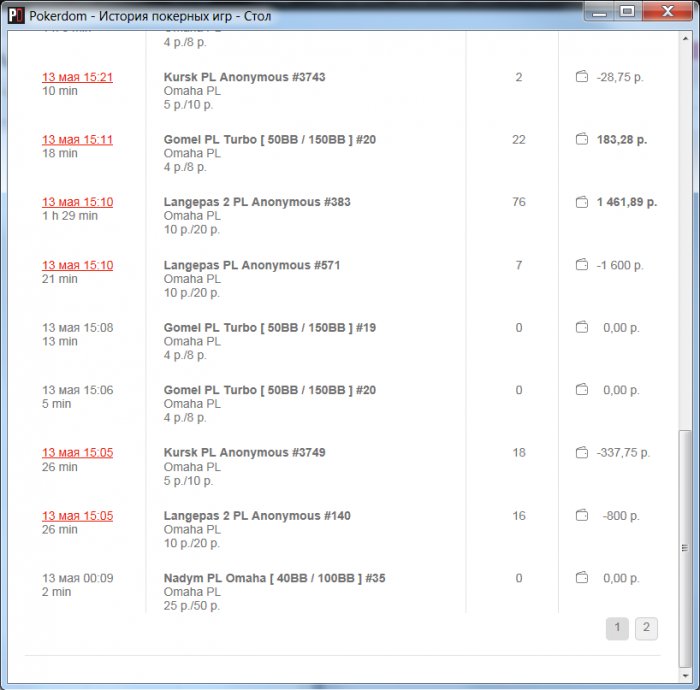
Task: Click the date 13 мая 15:06
Action: click(78, 390)
